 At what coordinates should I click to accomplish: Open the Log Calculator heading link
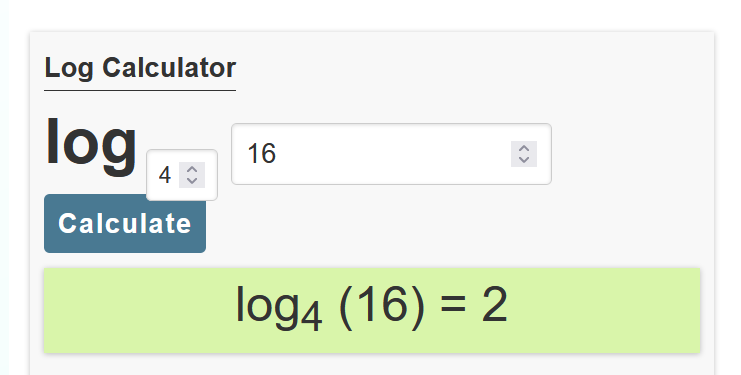(140, 68)
